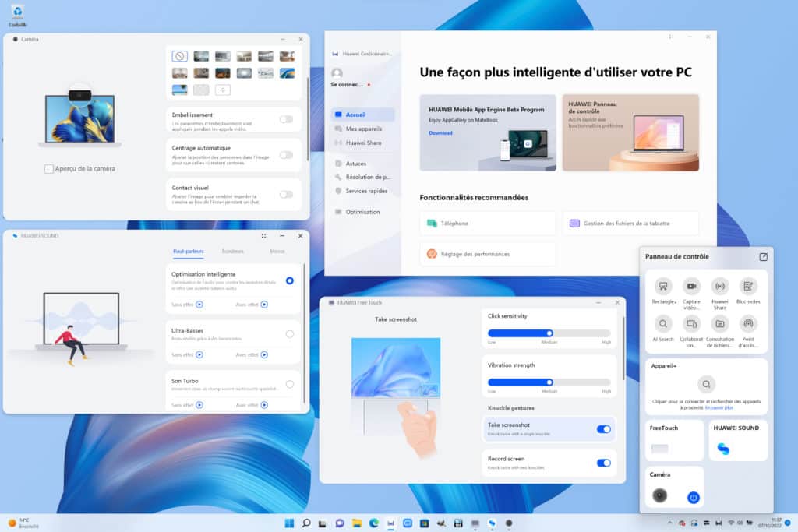Open Mes appareils in the sidebar
Image resolution: width=798 pixels, height=532 pixels.
click(363, 129)
